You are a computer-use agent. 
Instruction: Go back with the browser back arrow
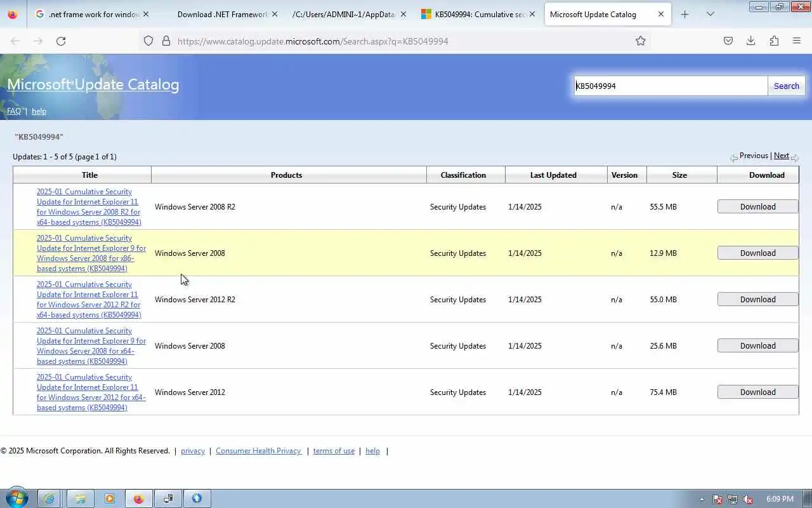click(x=15, y=41)
